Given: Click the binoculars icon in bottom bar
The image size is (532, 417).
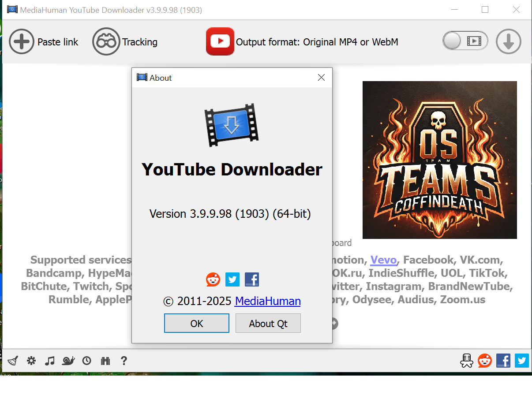Looking at the screenshot, I should [105, 361].
